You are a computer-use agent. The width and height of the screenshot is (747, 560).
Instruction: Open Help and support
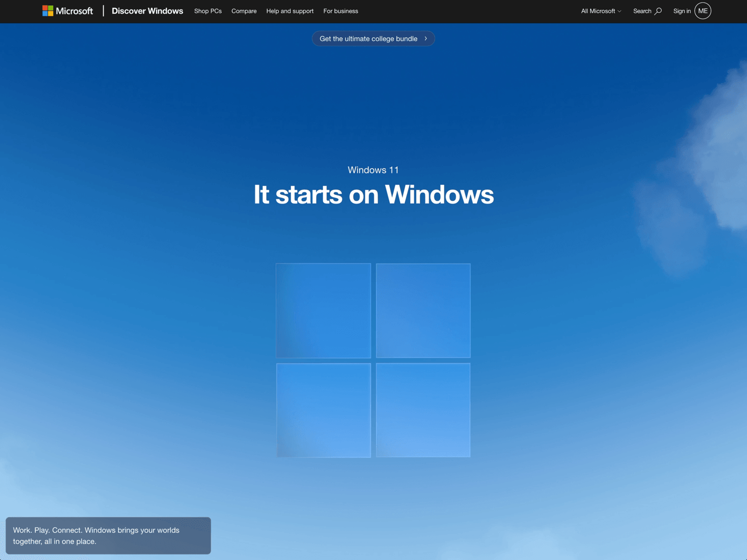pyautogui.click(x=290, y=11)
